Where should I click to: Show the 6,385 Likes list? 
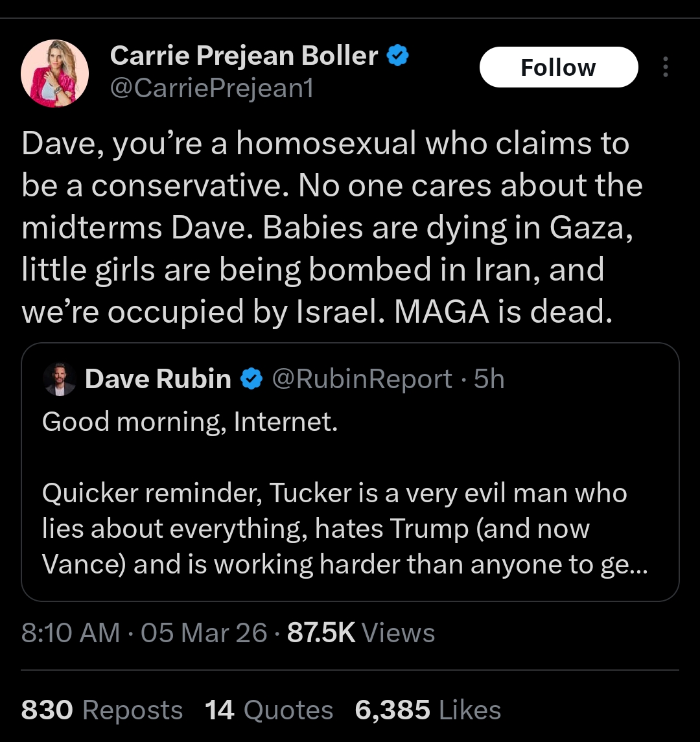tap(428, 710)
